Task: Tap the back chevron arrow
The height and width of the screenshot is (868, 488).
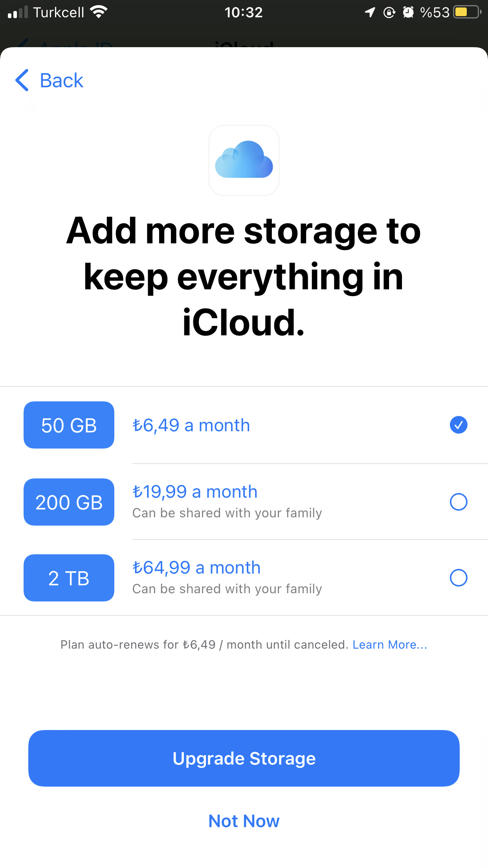Action: pyautogui.click(x=22, y=80)
